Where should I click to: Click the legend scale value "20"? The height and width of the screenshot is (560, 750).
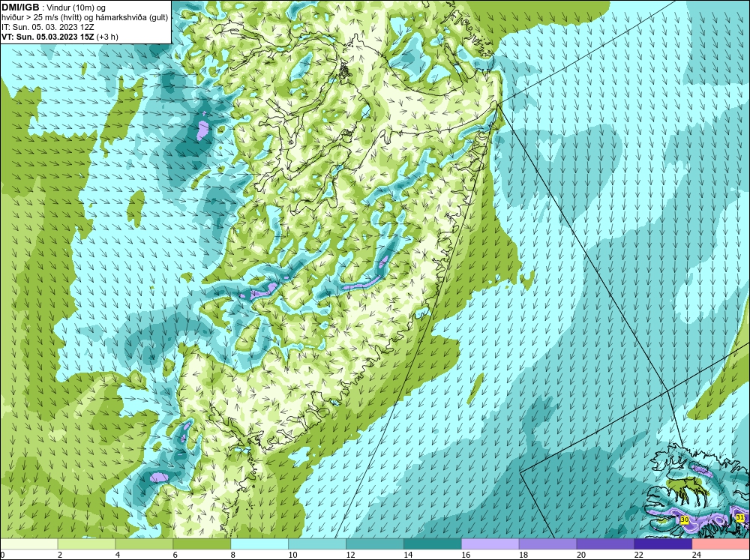pyautogui.click(x=581, y=555)
